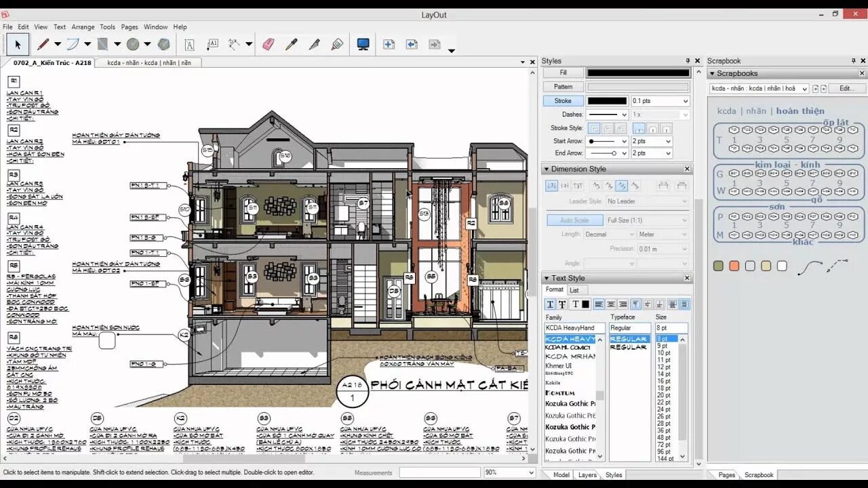Select the arrow Select tool

(18, 45)
